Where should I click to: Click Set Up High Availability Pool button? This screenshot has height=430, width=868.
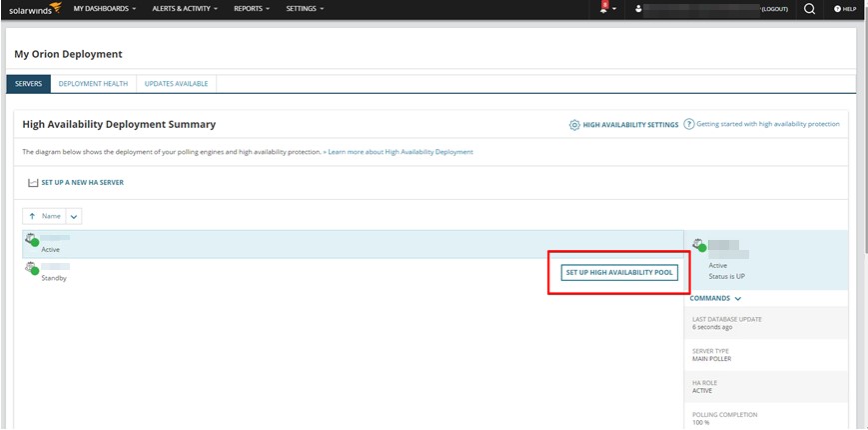619,272
